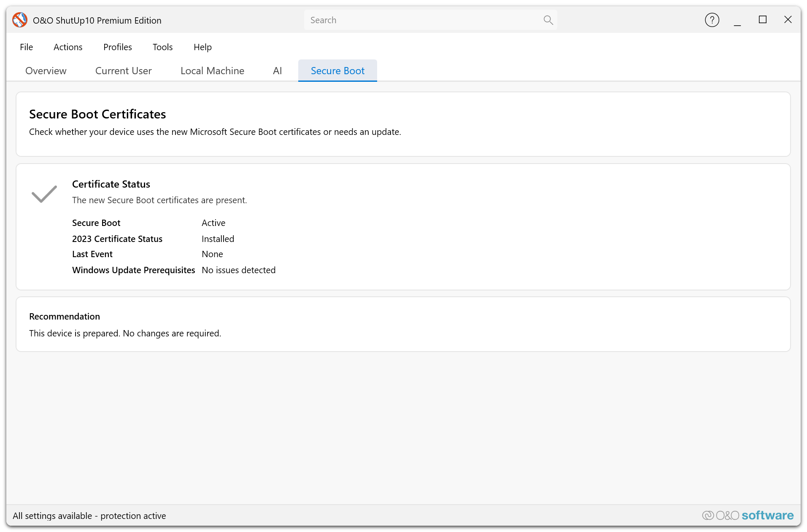This screenshot has width=807, height=532.
Task: Click the 'Secure Boot Certificates' heading
Action: [x=97, y=114]
